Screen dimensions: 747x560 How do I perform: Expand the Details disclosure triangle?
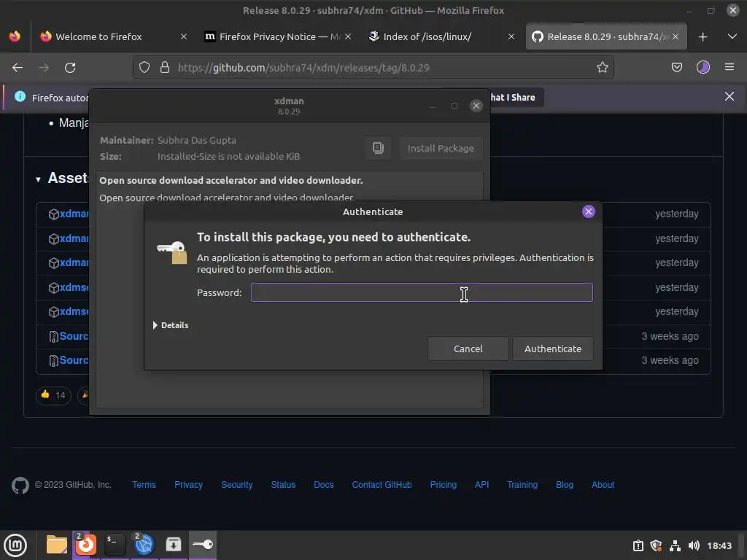tap(155, 325)
